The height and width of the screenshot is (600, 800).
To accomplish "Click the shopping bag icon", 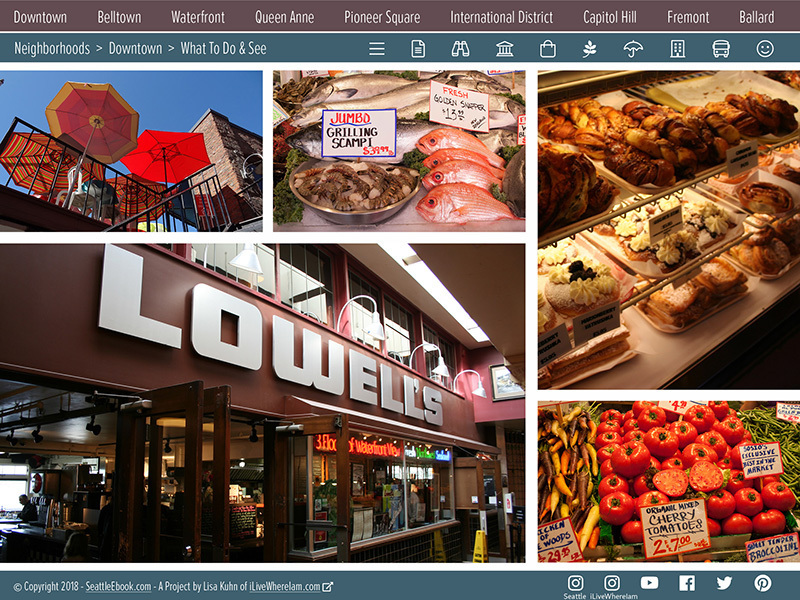I will [x=547, y=49].
